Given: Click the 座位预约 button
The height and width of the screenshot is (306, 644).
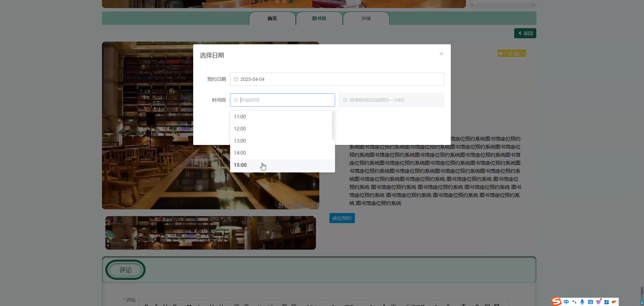Looking at the screenshot, I should pos(342,218).
